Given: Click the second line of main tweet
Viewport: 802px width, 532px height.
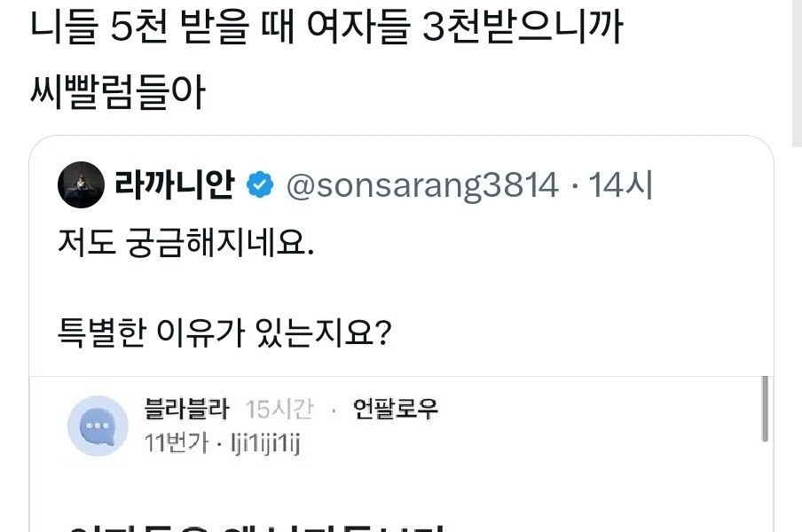Looking at the screenshot, I should (x=117, y=93).
